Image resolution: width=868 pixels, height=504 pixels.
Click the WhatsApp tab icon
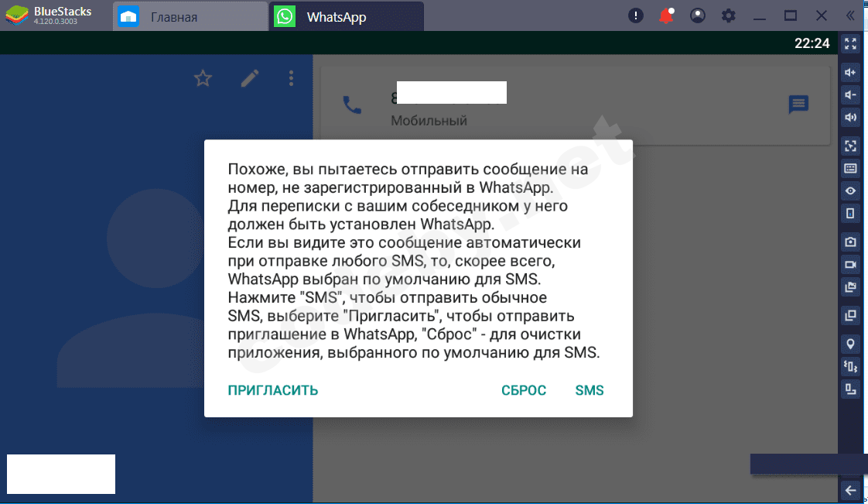pyautogui.click(x=285, y=16)
